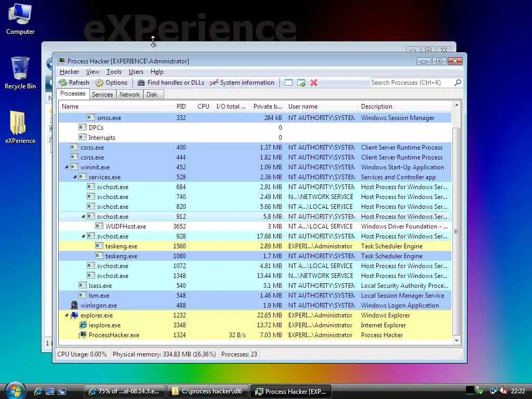This screenshot has width=532, height=399.
Task: Open the Users menu
Action: click(x=136, y=72)
